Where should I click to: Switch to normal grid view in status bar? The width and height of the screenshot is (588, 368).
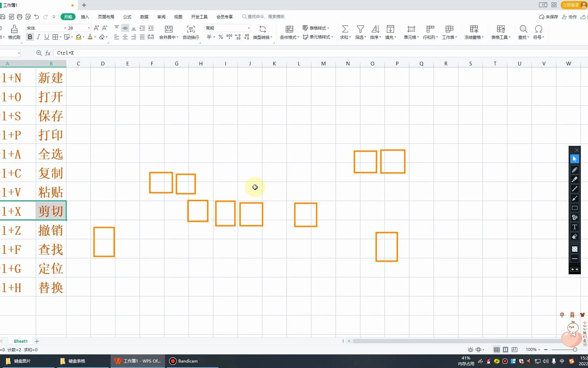pyautogui.click(x=497, y=350)
